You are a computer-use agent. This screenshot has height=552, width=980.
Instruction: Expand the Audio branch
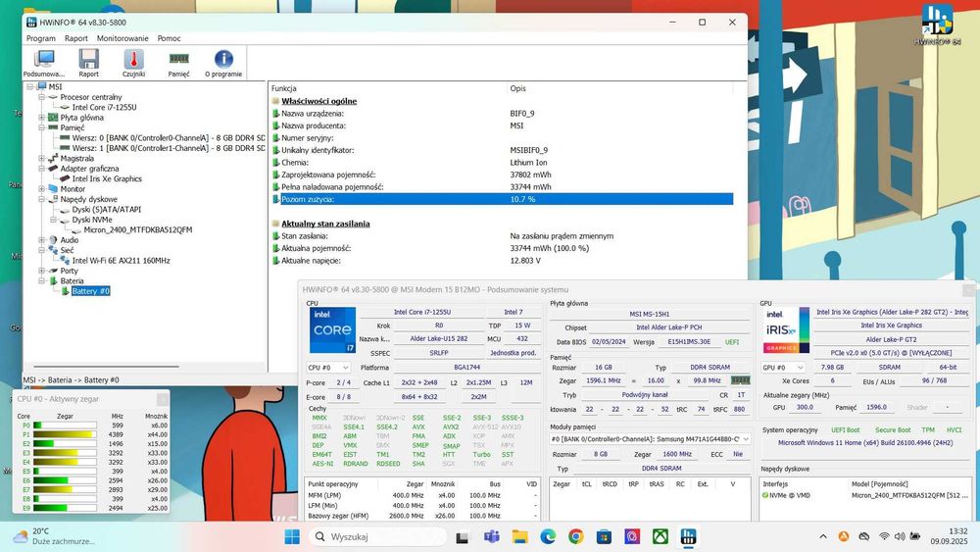pyautogui.click(x=41, y=240)
